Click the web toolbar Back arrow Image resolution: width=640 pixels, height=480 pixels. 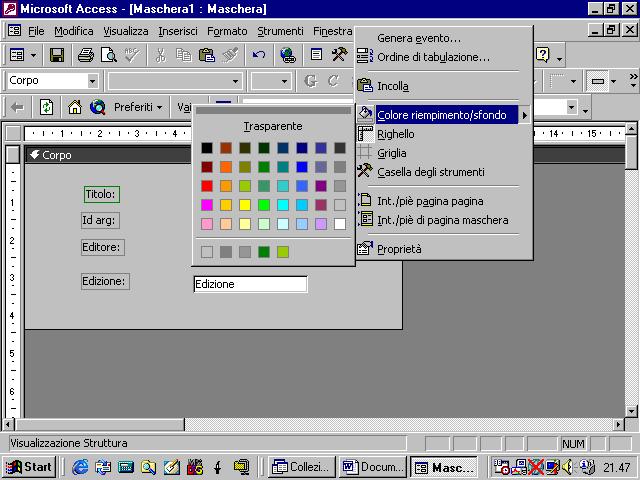coord(17,107)
